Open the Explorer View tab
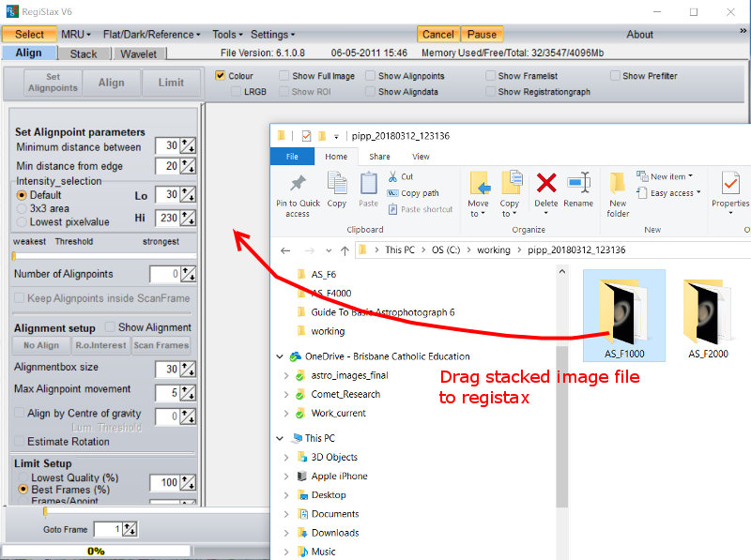The image size is (751, 560). pos(421,157)
